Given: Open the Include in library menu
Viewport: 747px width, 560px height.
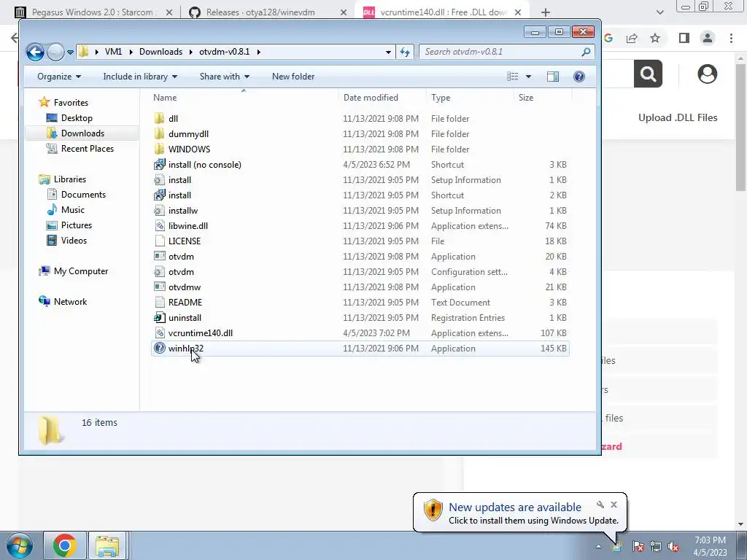Looking at the screenshot, I should click(140, 77).
